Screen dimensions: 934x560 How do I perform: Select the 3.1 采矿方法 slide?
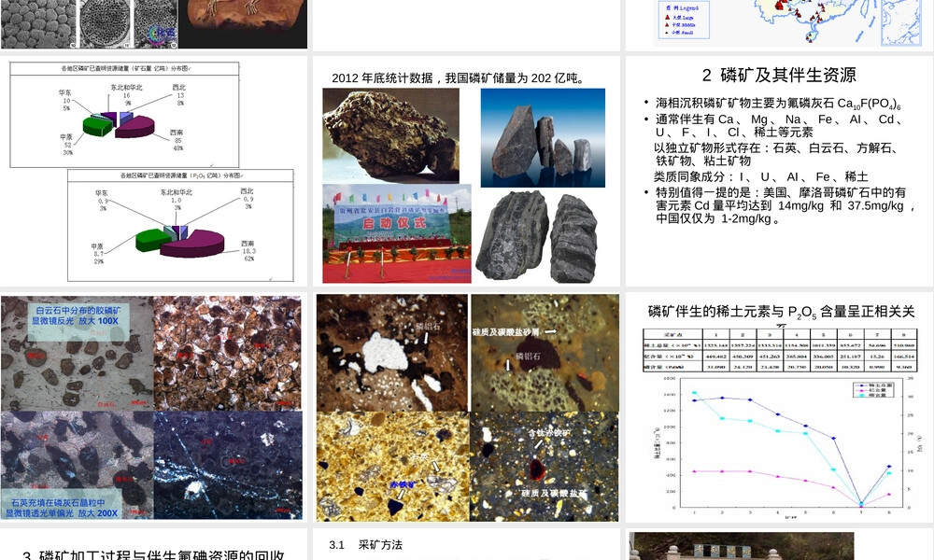click(466, 544)
